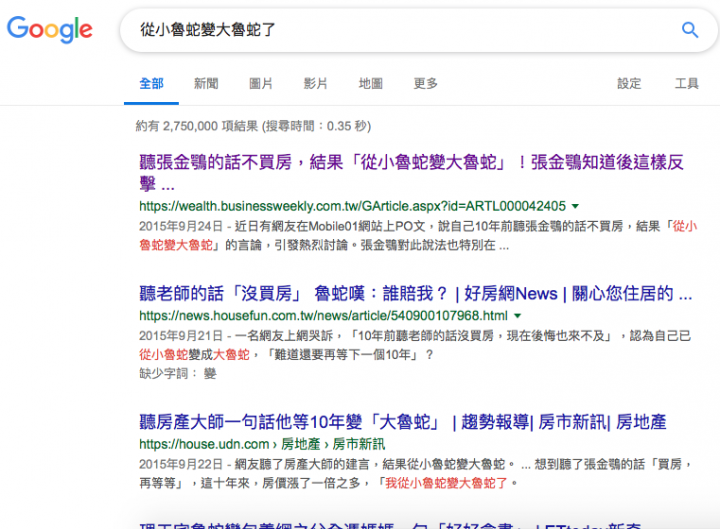Click the snippet date 2015年9月22日

(x=181, y=465)
